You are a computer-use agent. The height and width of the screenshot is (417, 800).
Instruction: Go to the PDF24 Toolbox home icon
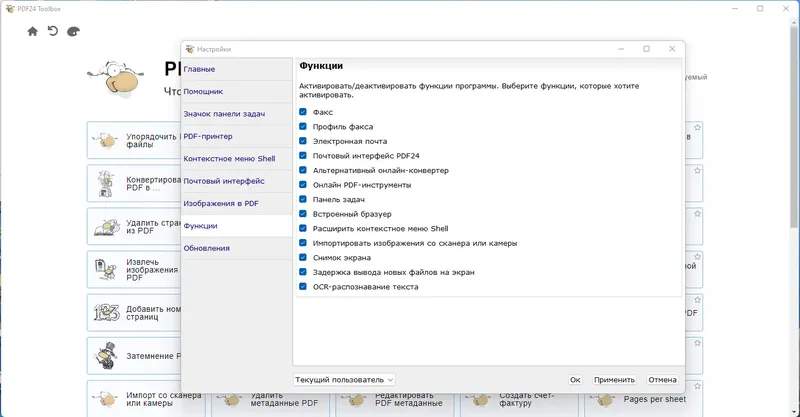[x=33, y=32]
